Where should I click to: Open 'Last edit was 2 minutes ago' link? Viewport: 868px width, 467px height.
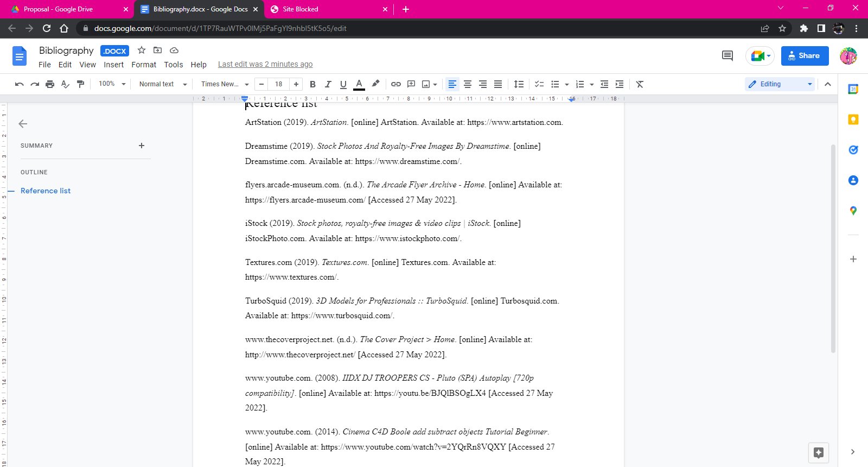(265, 65)
